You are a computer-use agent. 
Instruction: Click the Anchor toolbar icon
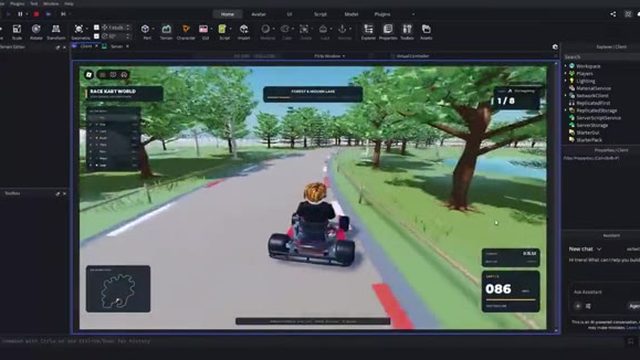344,32
